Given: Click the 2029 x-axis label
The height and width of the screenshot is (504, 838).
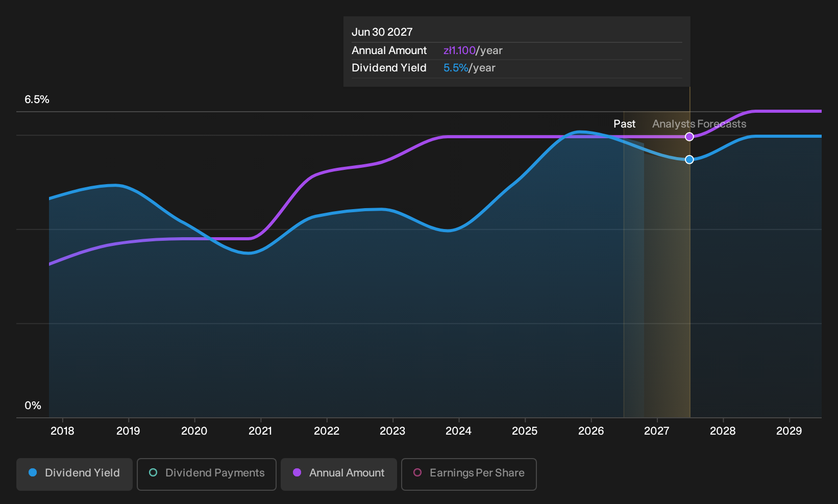Looking at the screenshot, I should click(x=789, y=431).
